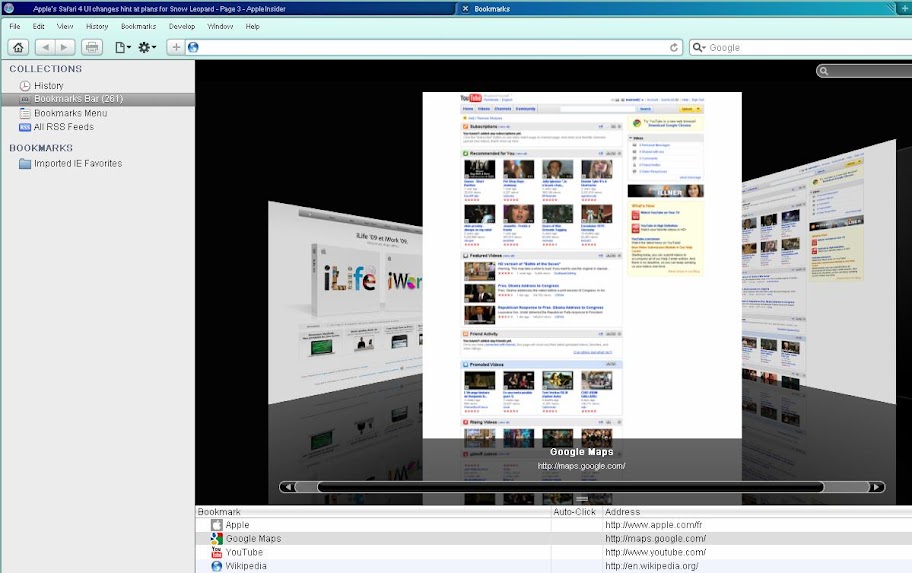Screen dimensions: 912x573
Task: Click the new tab plus button at top right
Action: [x=905, y=9]
